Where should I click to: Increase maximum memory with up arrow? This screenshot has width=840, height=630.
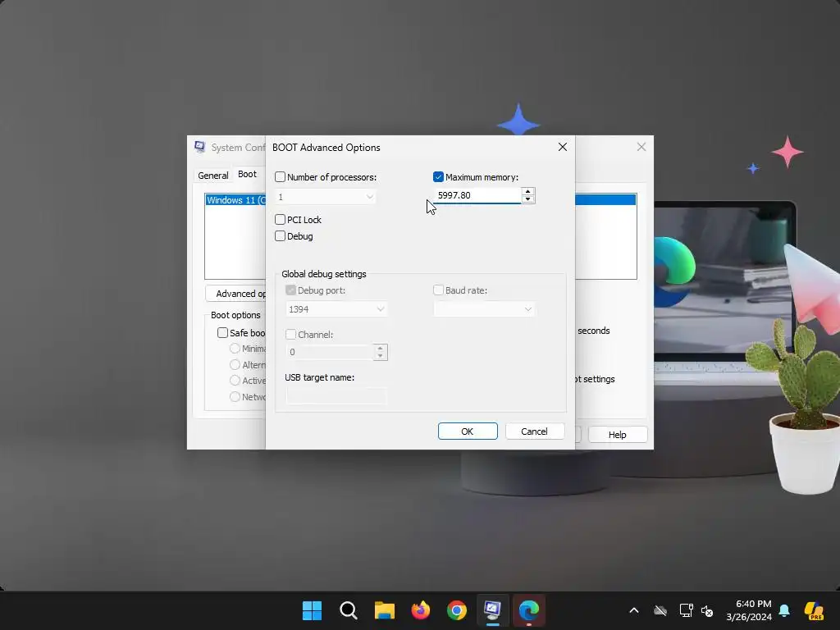(527, 191)
